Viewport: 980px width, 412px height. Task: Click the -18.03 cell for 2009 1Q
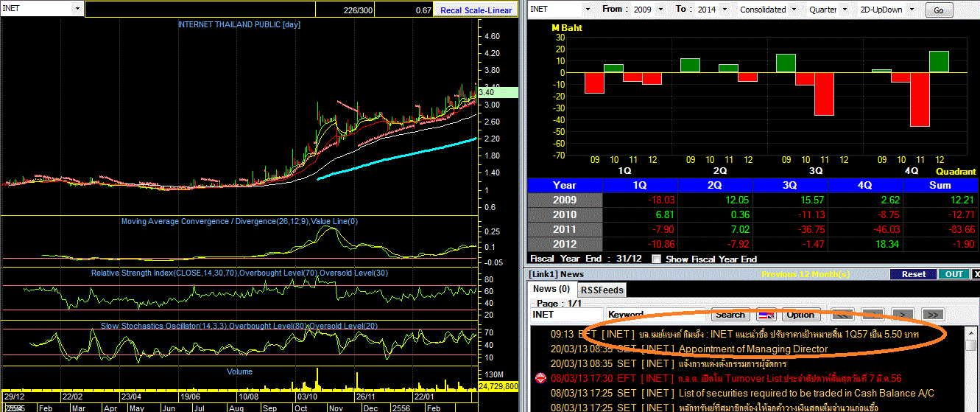640,200
